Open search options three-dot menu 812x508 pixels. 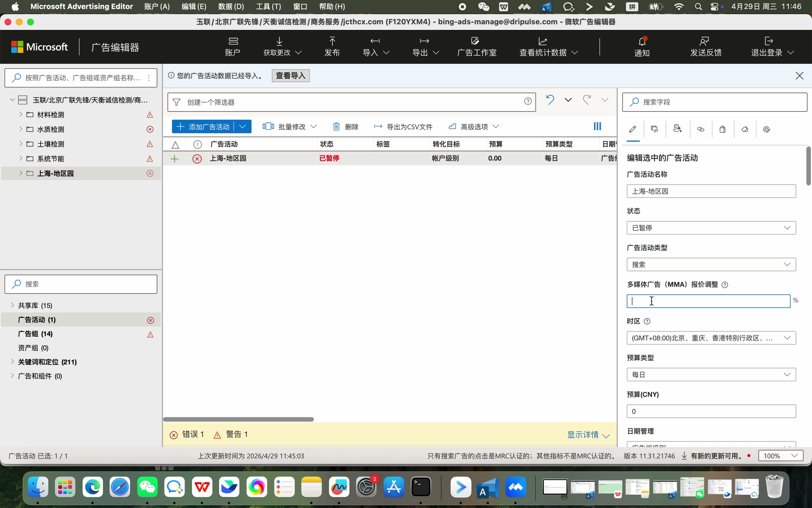point(149,78)
